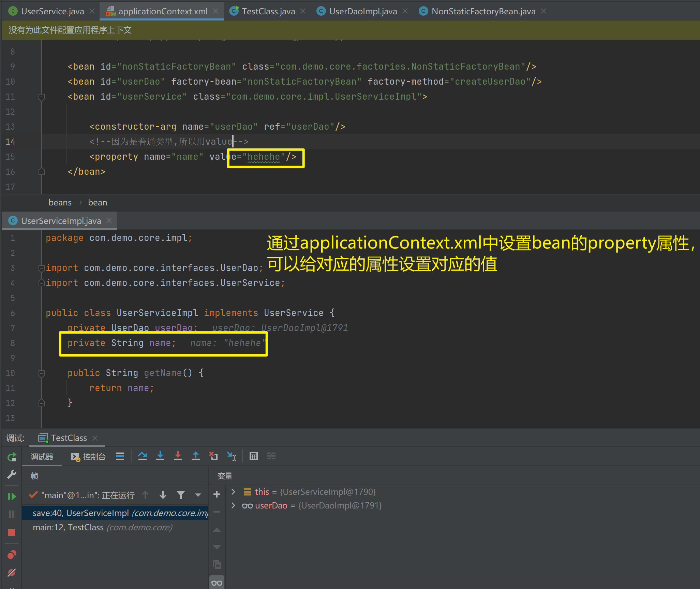Click the 'beans' breadcrumb item

(x=60, y=202)
